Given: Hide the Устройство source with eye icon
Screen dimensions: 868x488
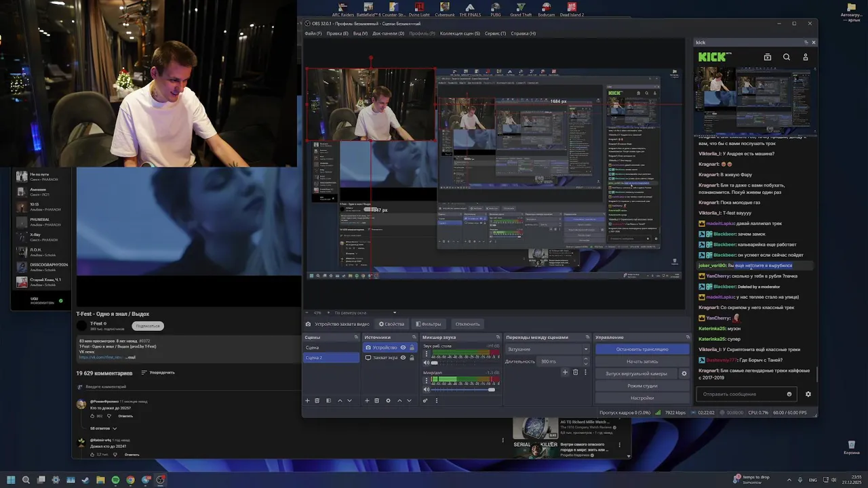Looking at the screenshot, I should 403,348.
